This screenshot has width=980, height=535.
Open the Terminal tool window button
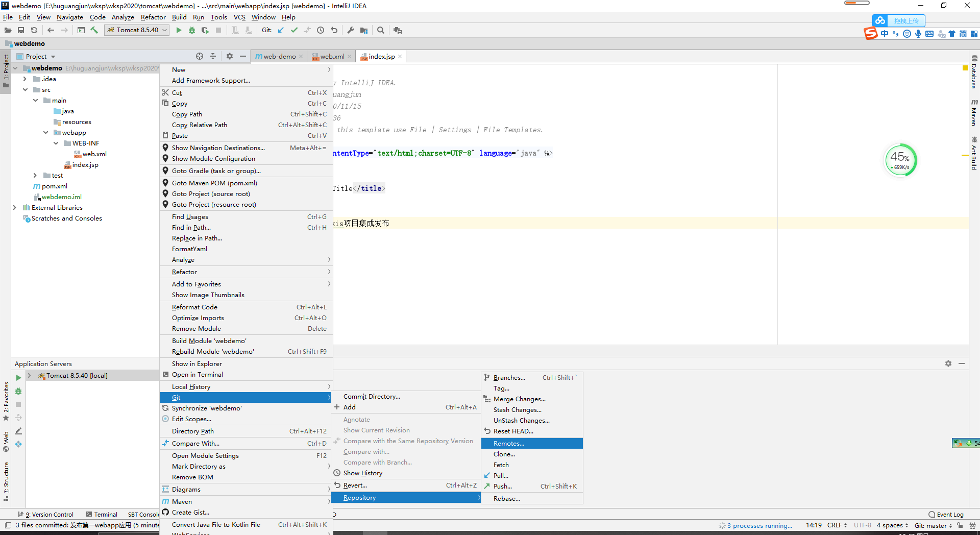point(102,515)
